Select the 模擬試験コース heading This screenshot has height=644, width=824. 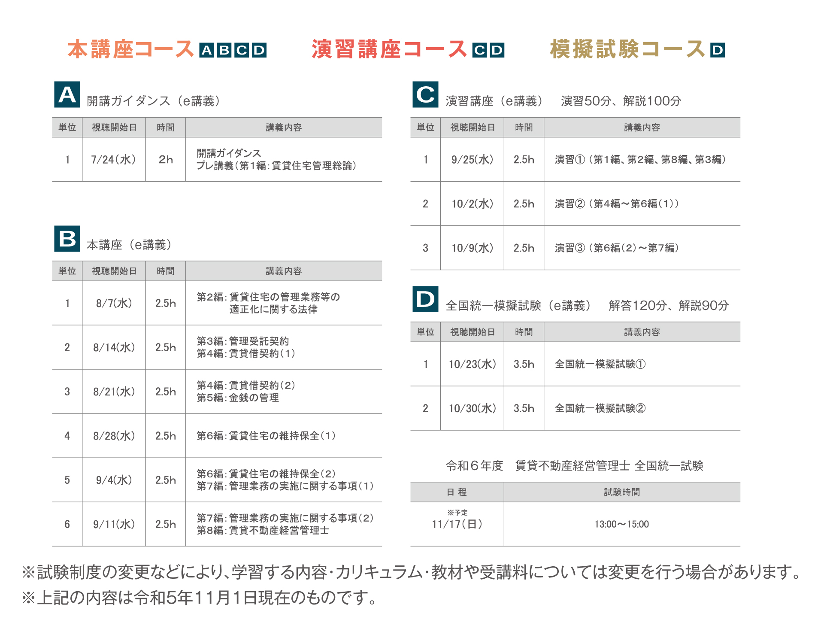click(x=628, y=49)
